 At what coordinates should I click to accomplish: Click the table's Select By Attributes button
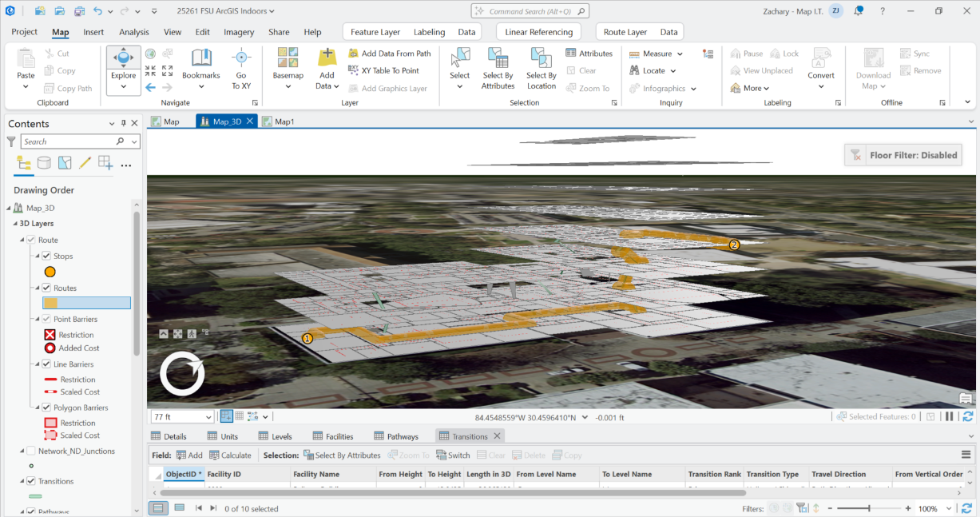pyautogui.click(x=342, y=455)
